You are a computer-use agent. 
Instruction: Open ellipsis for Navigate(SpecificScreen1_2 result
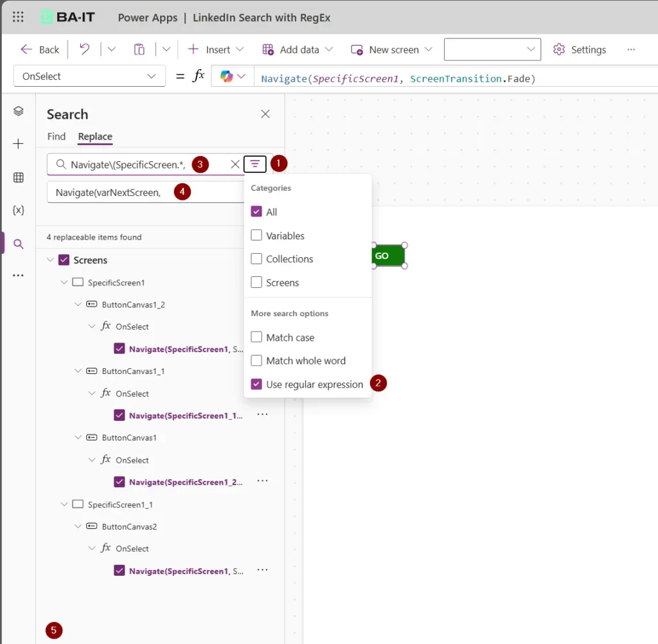pos(262,481)
